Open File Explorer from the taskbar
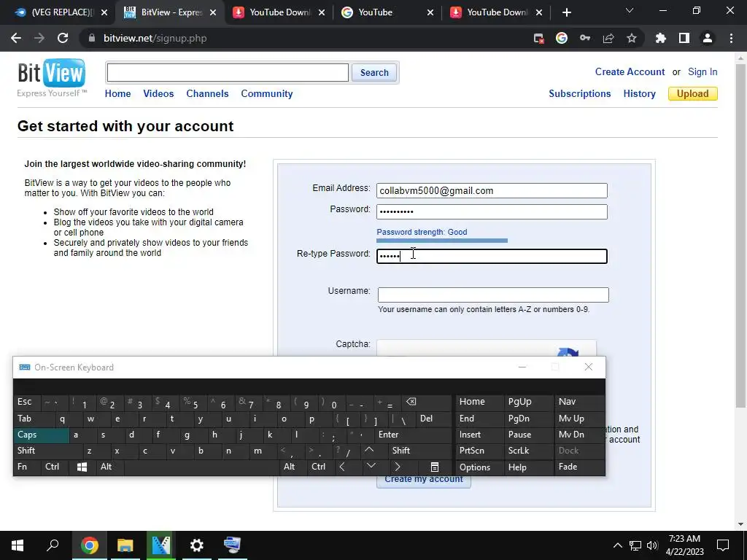 click(125, 545)
